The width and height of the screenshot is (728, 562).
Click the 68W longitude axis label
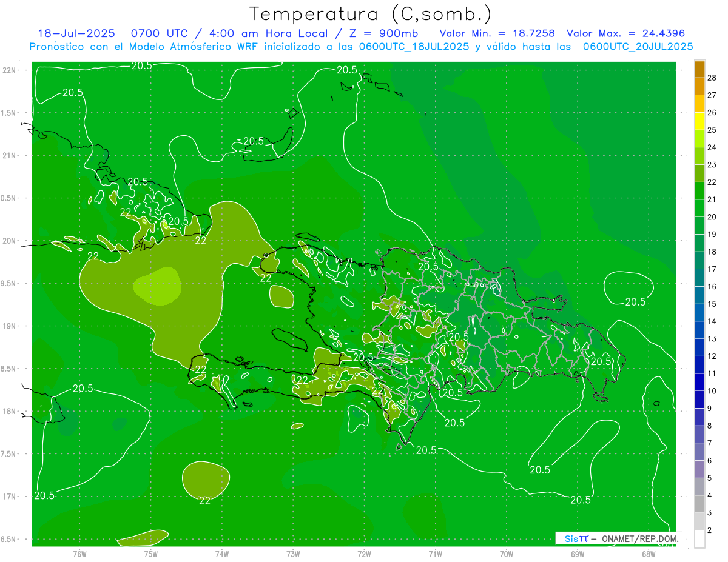[x=649, y=554]
